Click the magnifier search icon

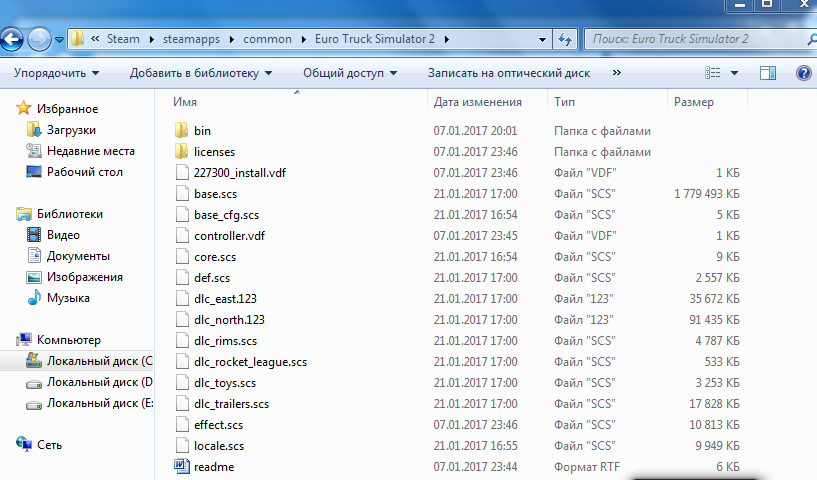coord(811,39)
